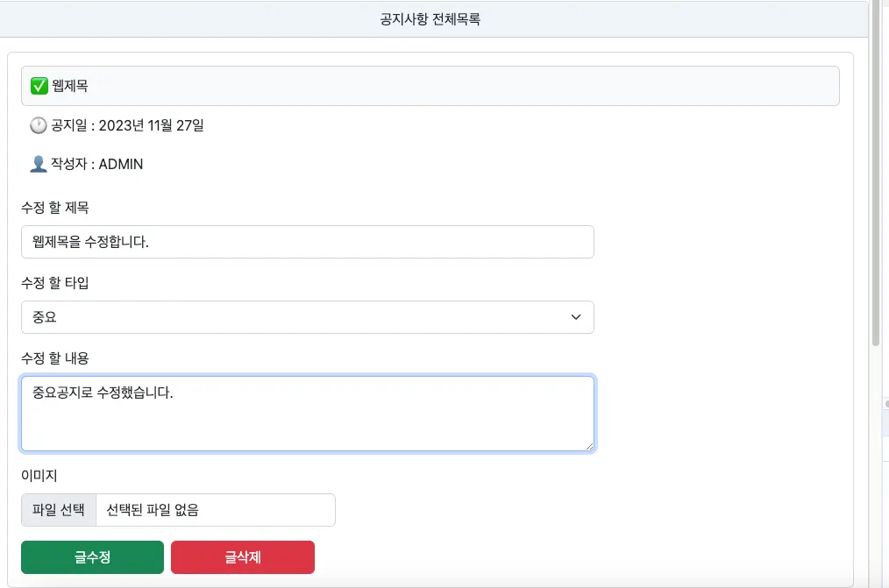The image size is (889, 588).
Task: Open the 수정 할 타입 dropdown showing 중요
Action: tap(307, 317)
